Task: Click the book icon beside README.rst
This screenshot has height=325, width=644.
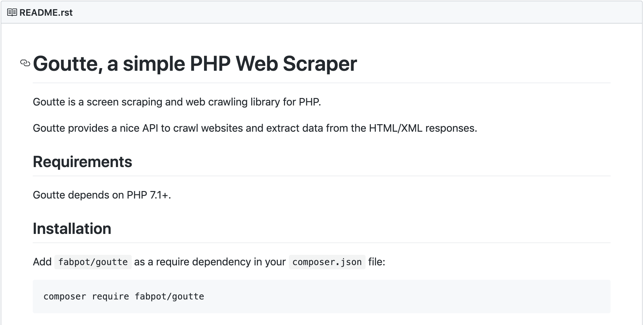Action: 12,12
